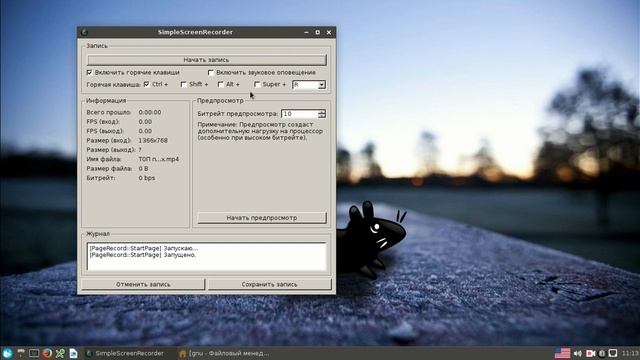This screenshot has width=640, height=360.
Task: Click 'Начать запись' button
Action: [207, 60]
